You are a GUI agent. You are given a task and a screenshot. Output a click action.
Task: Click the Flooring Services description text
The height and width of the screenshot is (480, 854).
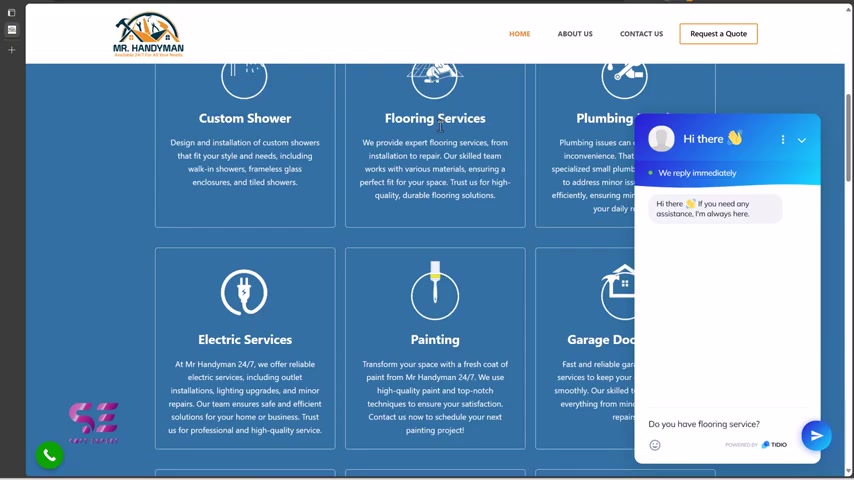tap(435, 169)
